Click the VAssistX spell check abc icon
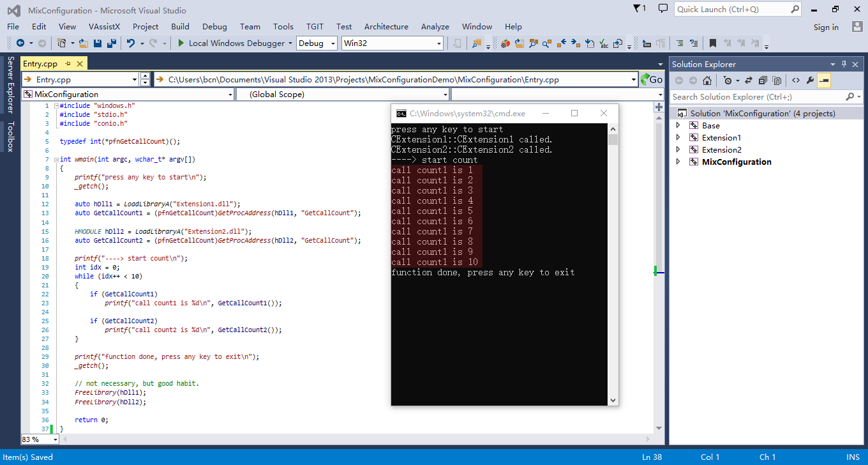868x465 pixels. 604,43
